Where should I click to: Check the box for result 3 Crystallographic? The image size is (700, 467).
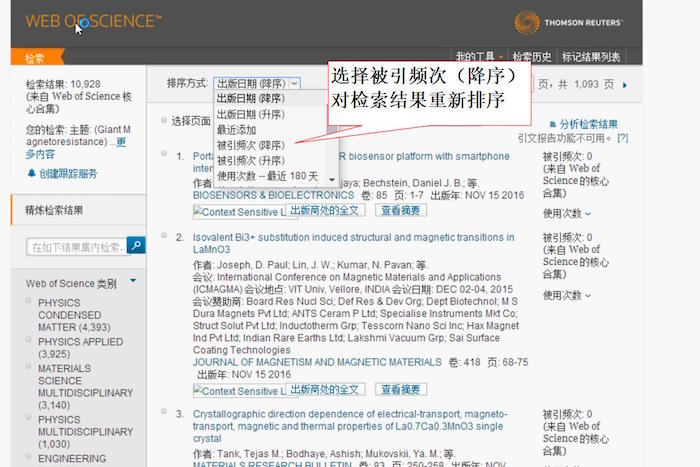164,411
